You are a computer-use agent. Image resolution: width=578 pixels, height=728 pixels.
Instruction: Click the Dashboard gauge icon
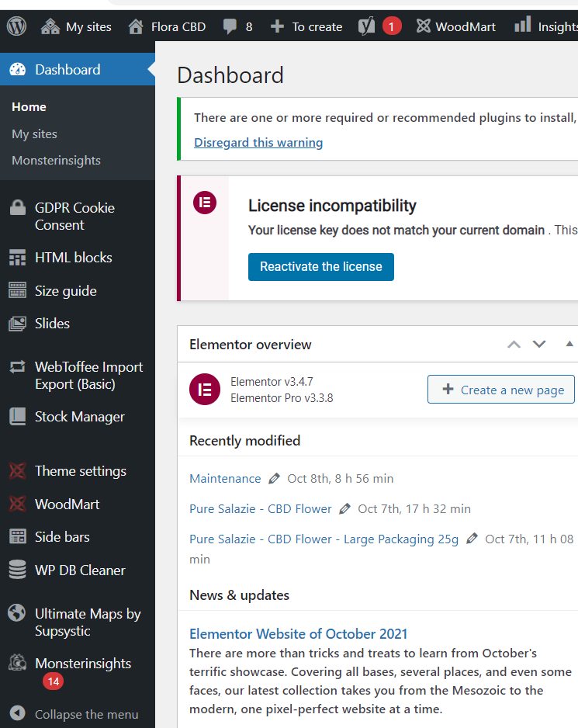coord(18,69)
